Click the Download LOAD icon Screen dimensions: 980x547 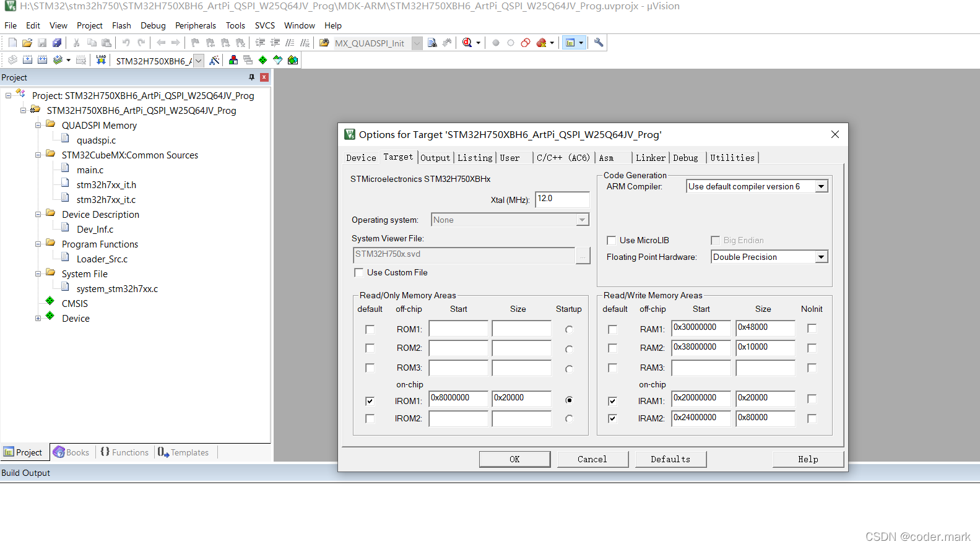click(101, 60)
